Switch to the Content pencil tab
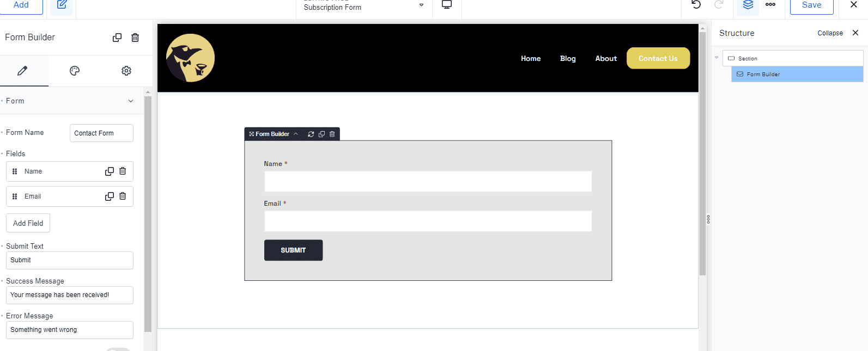This screenshot has width=868, height=351. coord(22,71)
